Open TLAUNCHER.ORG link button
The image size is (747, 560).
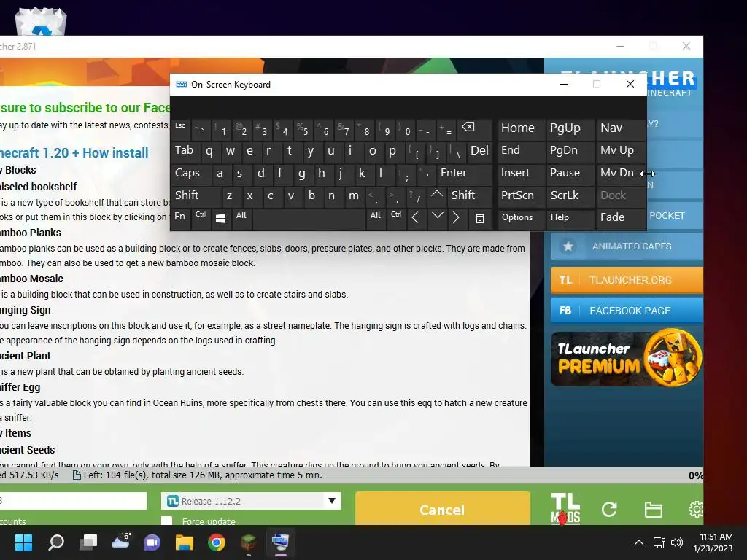[x=627, y=280]
